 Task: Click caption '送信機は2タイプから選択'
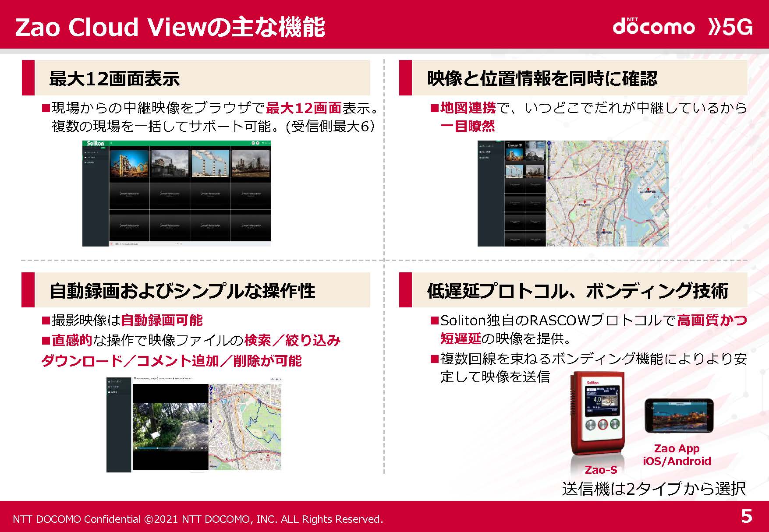[654, 489]
